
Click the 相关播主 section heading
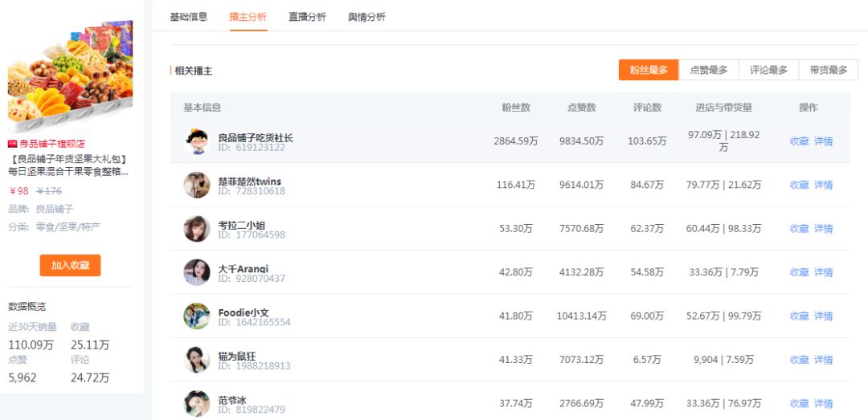pyautogui.click(x=193, y=71)
